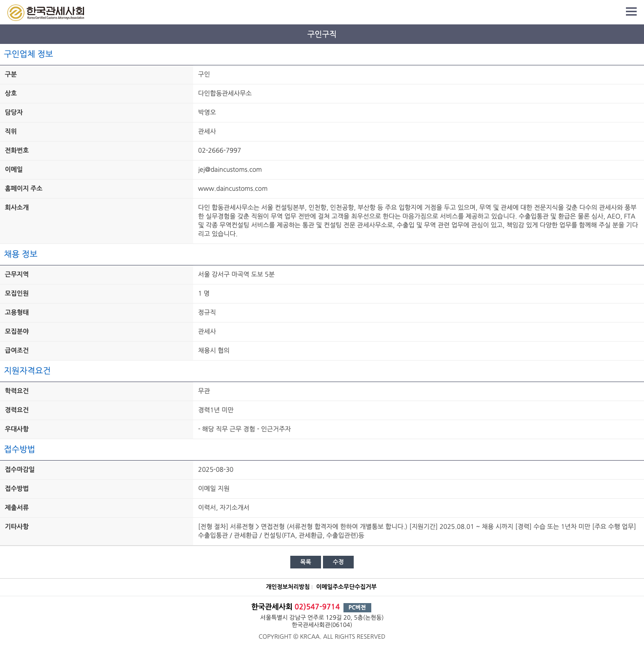
Task: Click the 구인업체 정보 section heading
Action: click(28, 54)
